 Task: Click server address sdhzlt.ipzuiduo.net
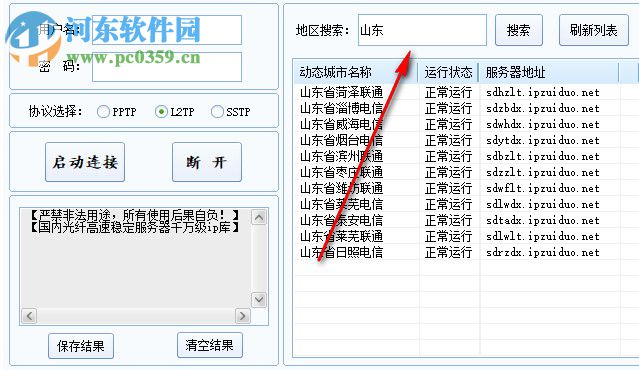(x=543, y=92)
